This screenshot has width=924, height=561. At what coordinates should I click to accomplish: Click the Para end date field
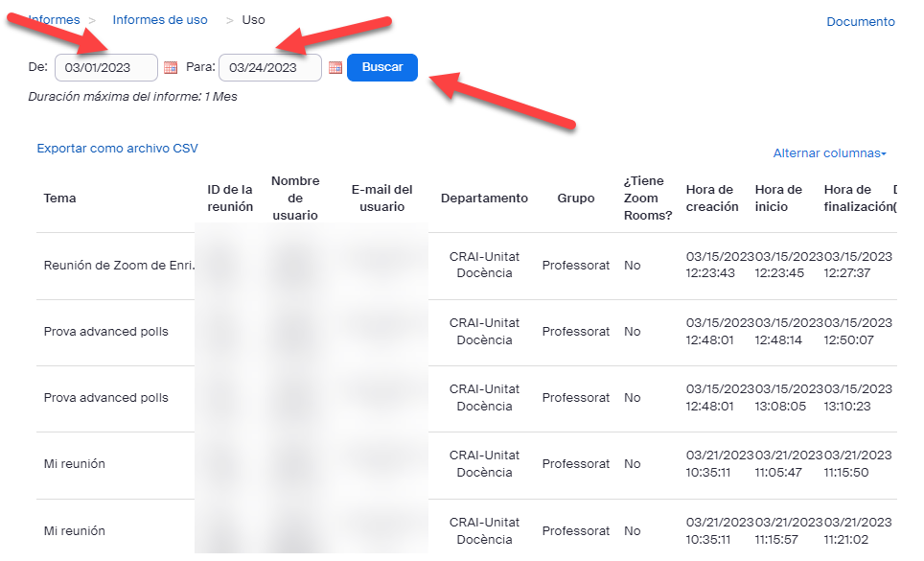(269, 67)
